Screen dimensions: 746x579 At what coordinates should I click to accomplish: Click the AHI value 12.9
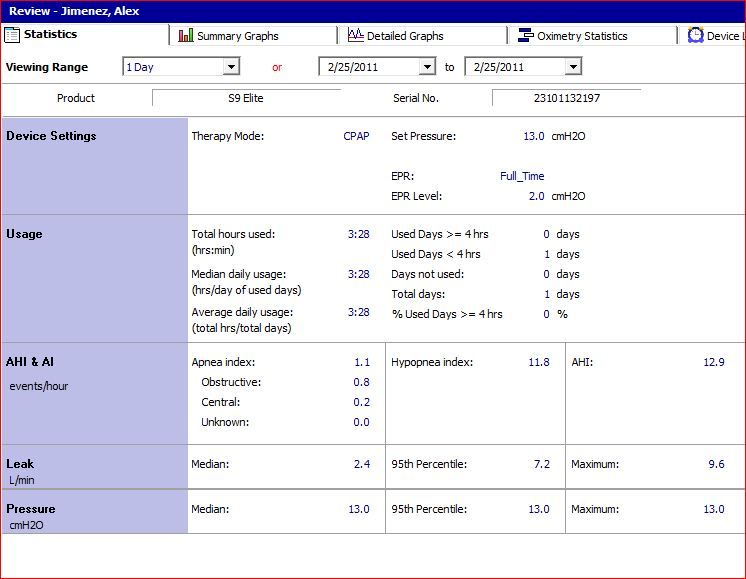click(x=714, y=362)
